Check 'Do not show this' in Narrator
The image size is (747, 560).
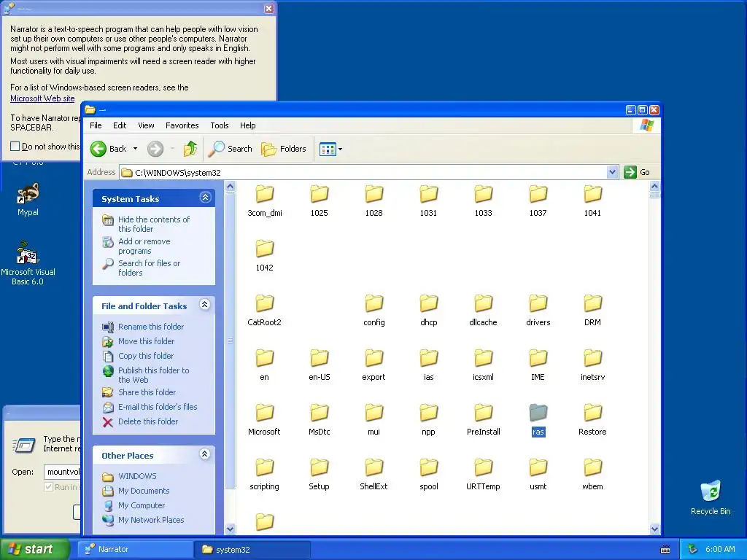click(x=15, y=146)
